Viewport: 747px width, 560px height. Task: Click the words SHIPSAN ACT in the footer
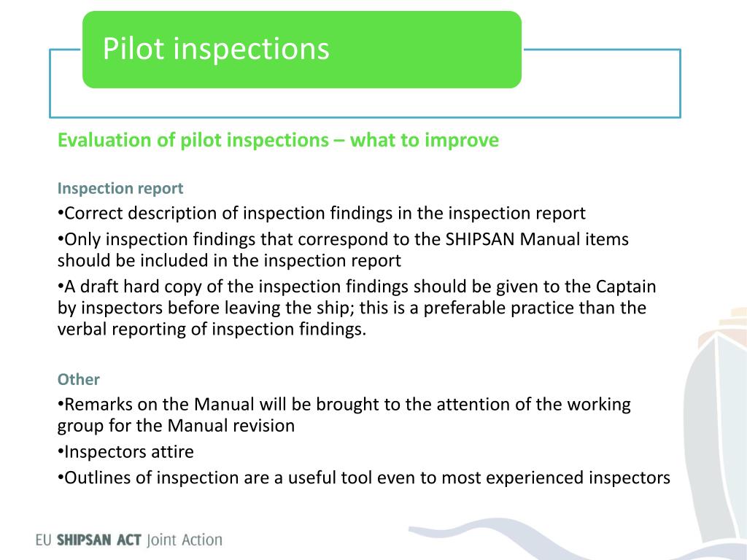99,540
